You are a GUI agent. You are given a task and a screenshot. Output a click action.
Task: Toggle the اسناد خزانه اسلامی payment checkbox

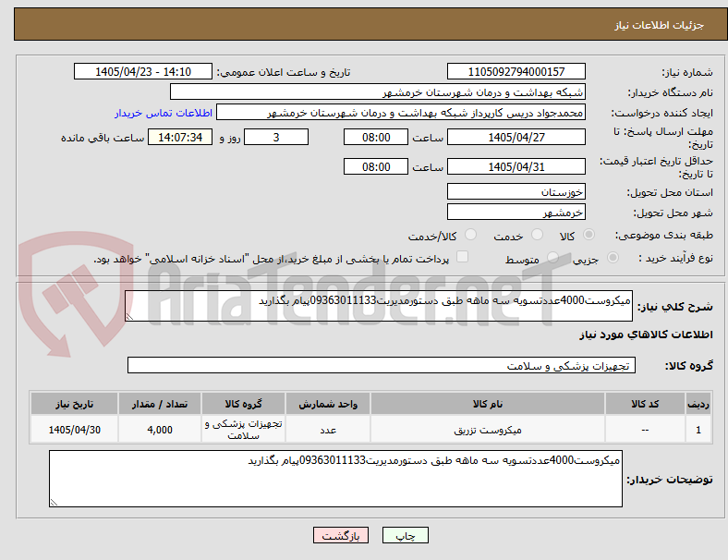[463, 257]
